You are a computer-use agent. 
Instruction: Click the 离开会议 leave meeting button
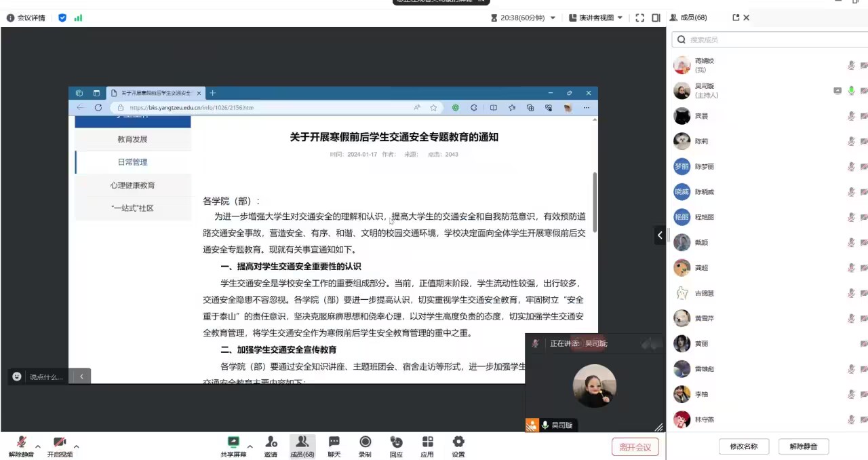click(x=635, y=446)
